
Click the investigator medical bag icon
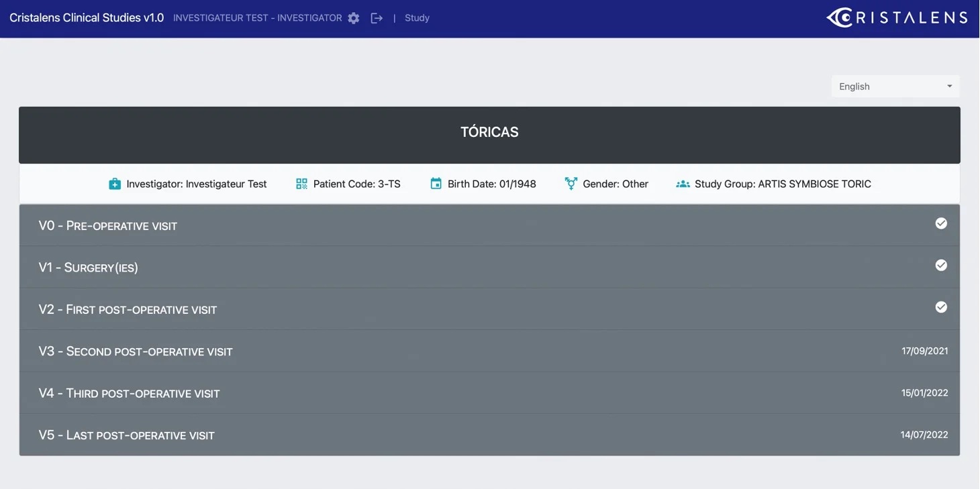tap(115, 184)
